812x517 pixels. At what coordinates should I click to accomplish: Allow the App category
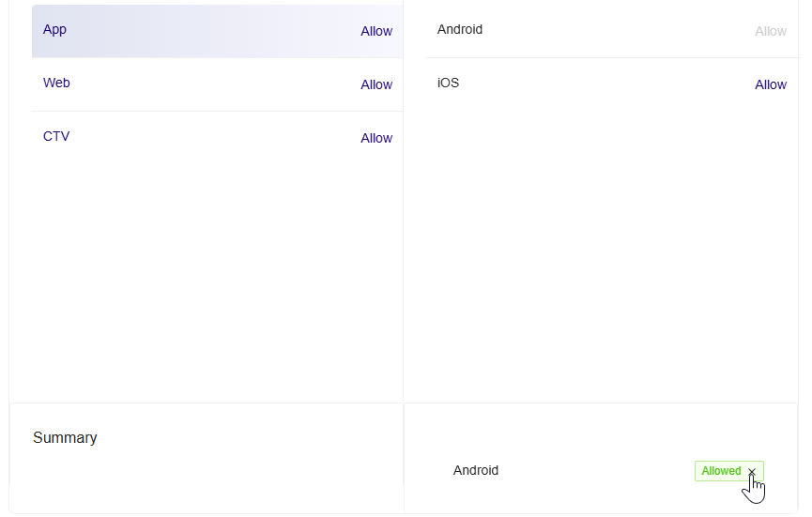pyautogui.click(x=376, y=31)
